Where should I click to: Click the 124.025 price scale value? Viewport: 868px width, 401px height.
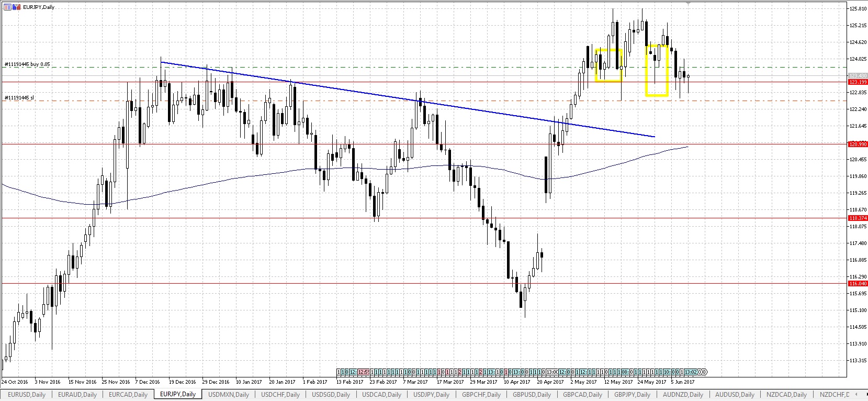859,59
